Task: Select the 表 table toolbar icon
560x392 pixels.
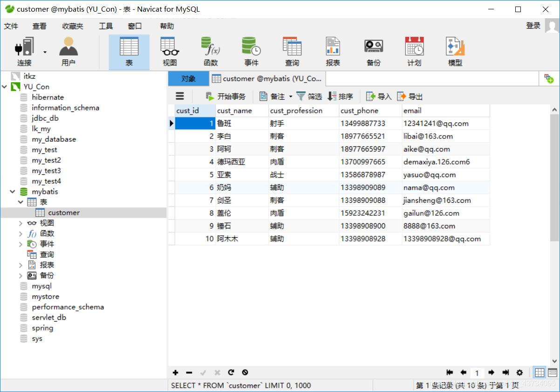Action: [129, 52]
